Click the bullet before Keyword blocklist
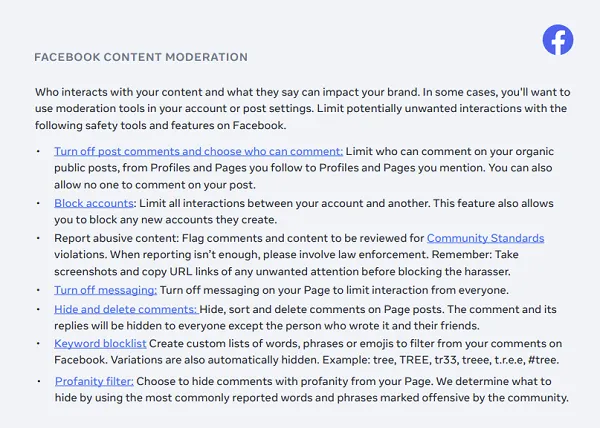600x428 pixels. [x=38, y=343]
